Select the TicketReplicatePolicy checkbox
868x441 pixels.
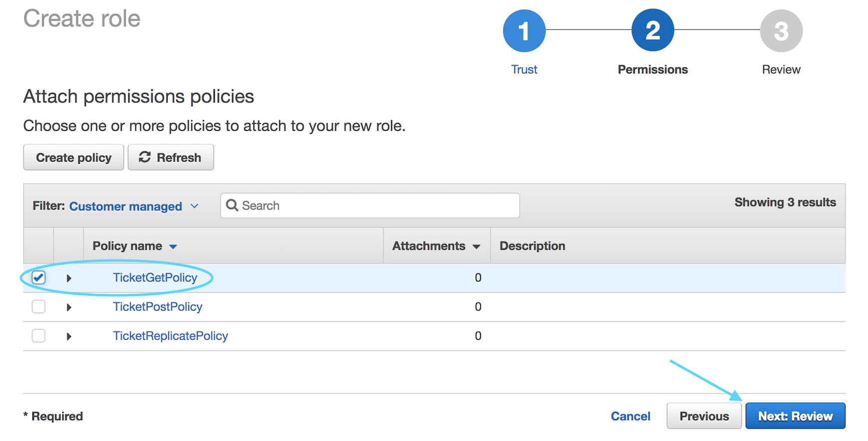pyautogui.click(x=38, y=336)
